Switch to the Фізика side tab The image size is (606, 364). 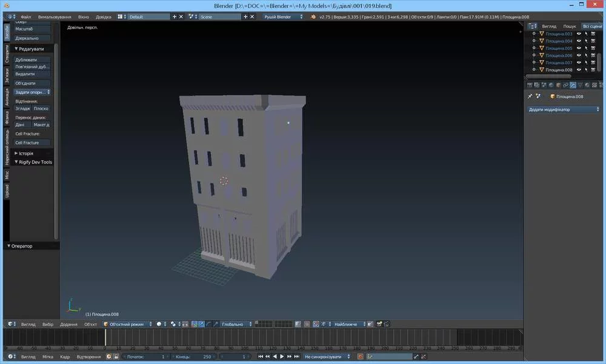(7, 116)
